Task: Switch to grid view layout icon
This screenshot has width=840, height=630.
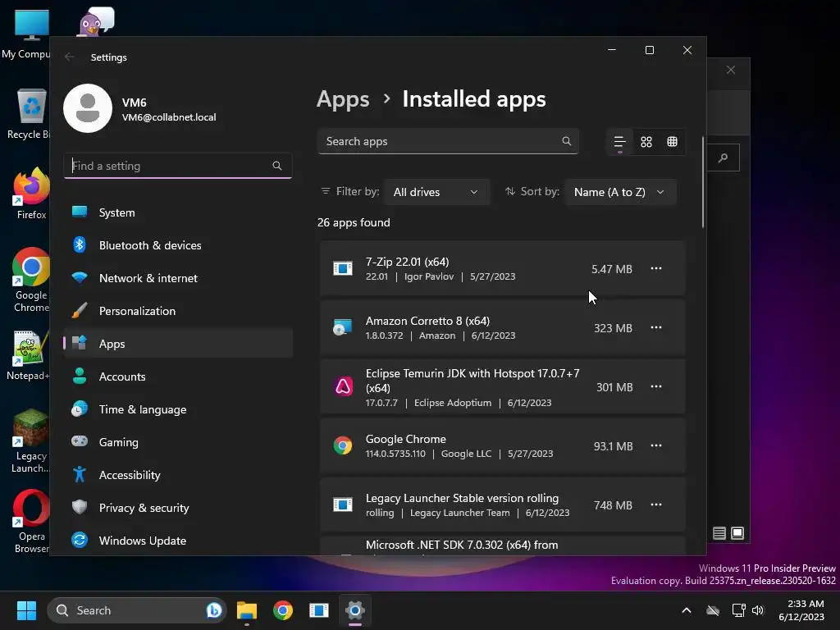Action: pos(646,142)
